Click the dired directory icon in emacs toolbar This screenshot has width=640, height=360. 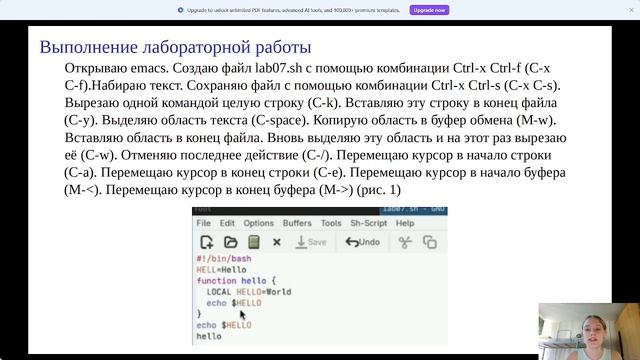click(x=254, y=242)
